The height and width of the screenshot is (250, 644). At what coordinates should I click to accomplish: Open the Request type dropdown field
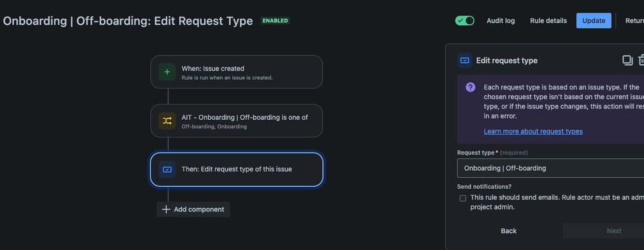coord(551,168)
